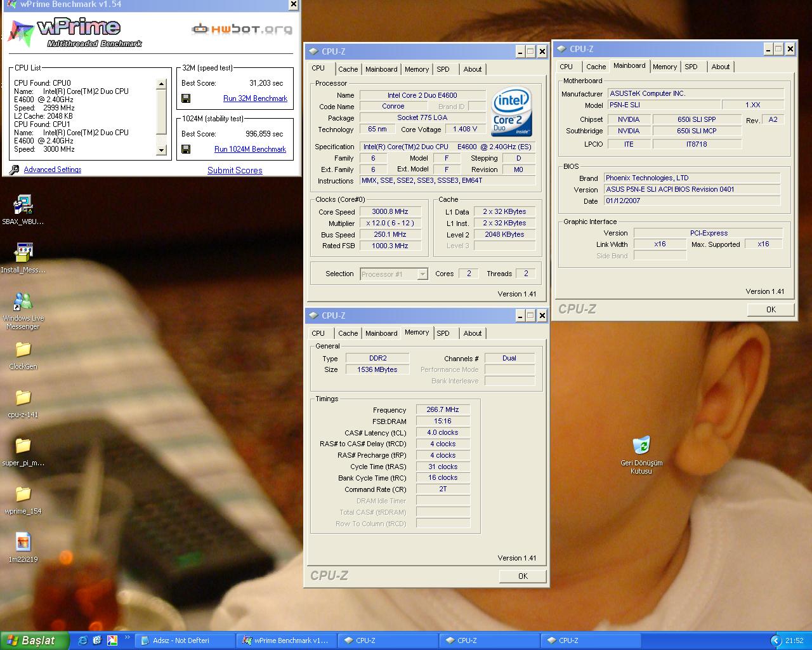Minimize the Mainboard CPU-Z window
Image resolution: width=812 pixels, height=650 pixels.
(768, 49)
